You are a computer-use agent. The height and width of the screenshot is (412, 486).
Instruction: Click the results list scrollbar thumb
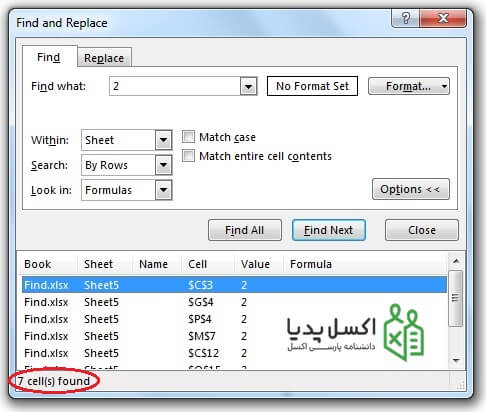point(456,298)
